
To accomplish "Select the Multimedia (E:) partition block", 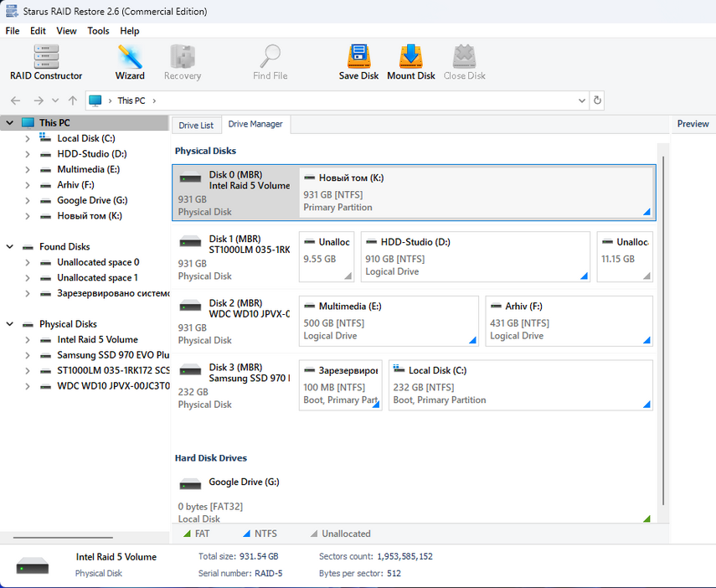I will [x=389, y=321].
